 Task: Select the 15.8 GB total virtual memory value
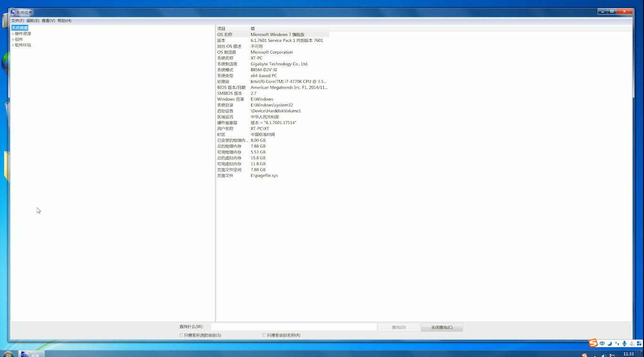[x=258, y=158]
